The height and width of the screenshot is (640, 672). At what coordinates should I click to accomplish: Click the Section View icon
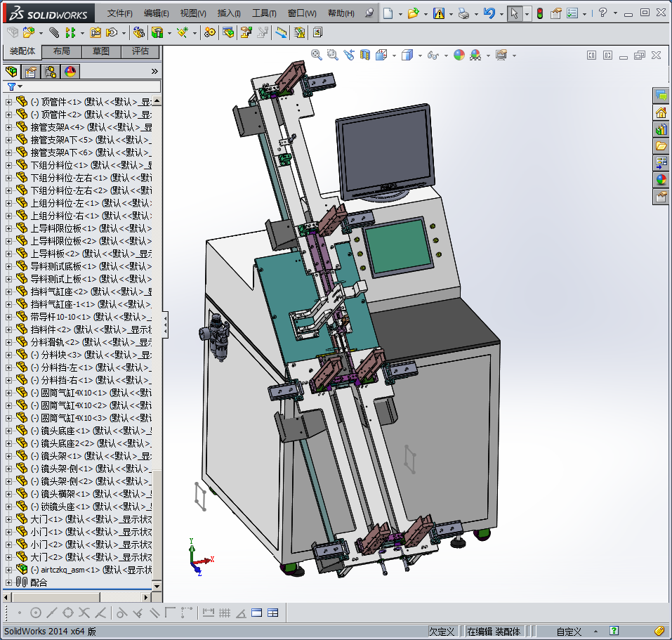[364, 55]
